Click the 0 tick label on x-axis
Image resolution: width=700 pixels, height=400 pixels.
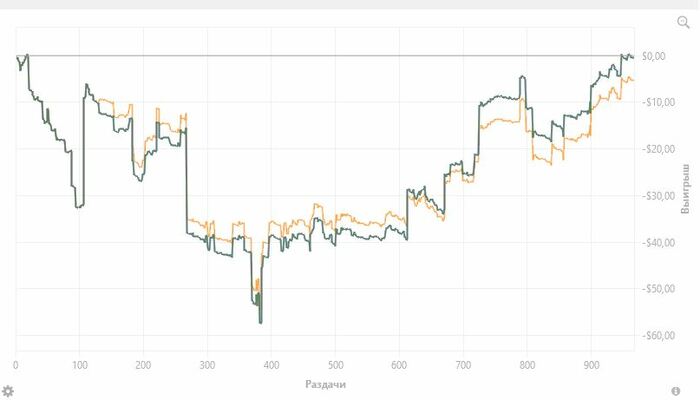16,365
